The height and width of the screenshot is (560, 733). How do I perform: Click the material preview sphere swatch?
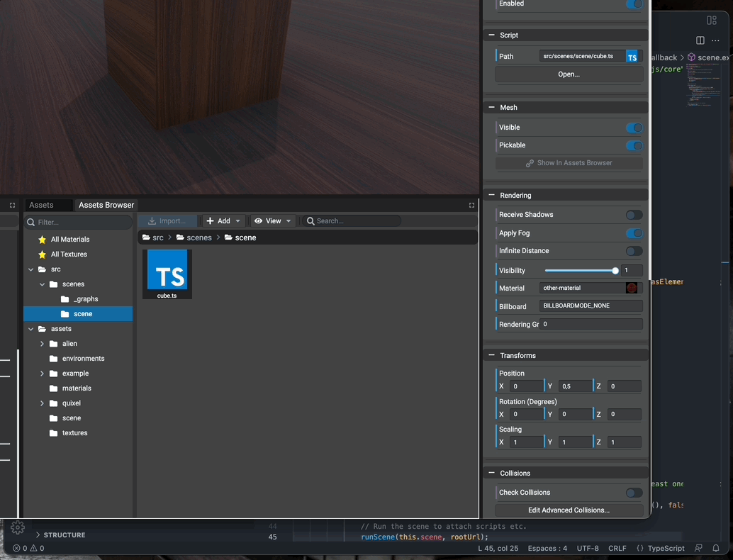point(632,288)
